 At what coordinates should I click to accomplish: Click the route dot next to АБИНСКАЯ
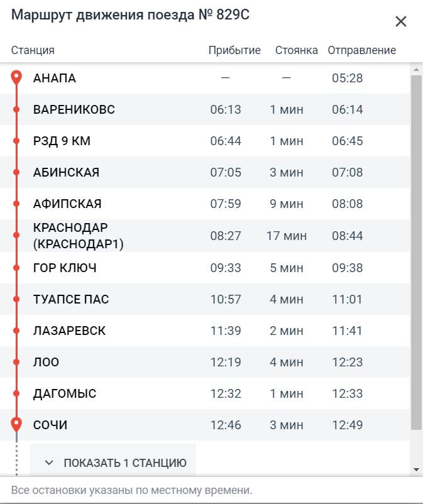[x=16, y=172]
